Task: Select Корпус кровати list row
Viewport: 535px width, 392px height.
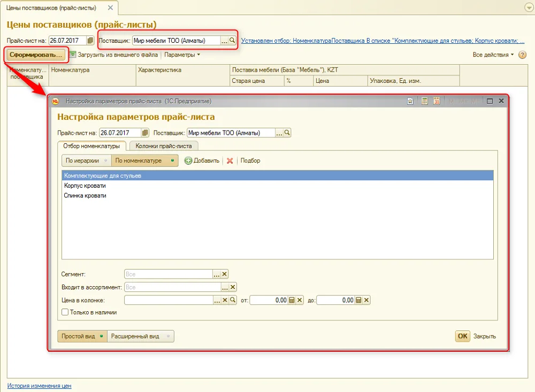Action: pyautogui.click(x=278, y=186)
